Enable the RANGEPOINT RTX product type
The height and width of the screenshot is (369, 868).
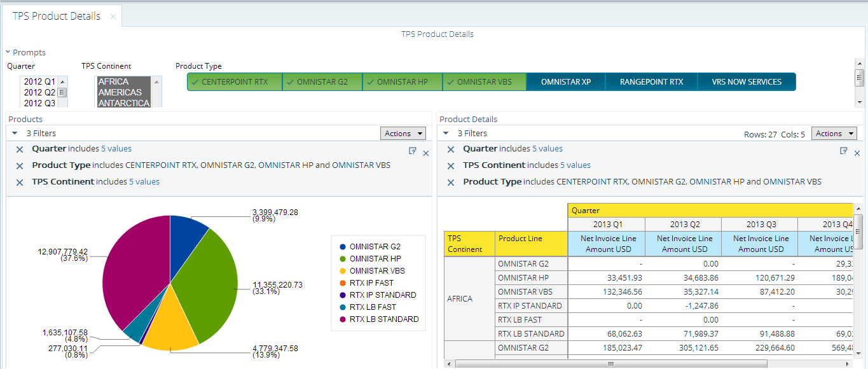click(651, 82)
